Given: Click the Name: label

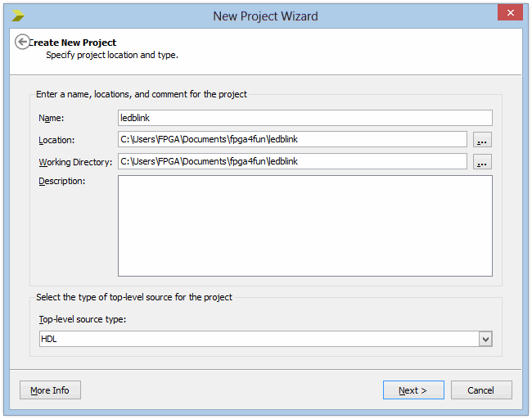Looking at the screenshot, I should [x=52, y=118].
